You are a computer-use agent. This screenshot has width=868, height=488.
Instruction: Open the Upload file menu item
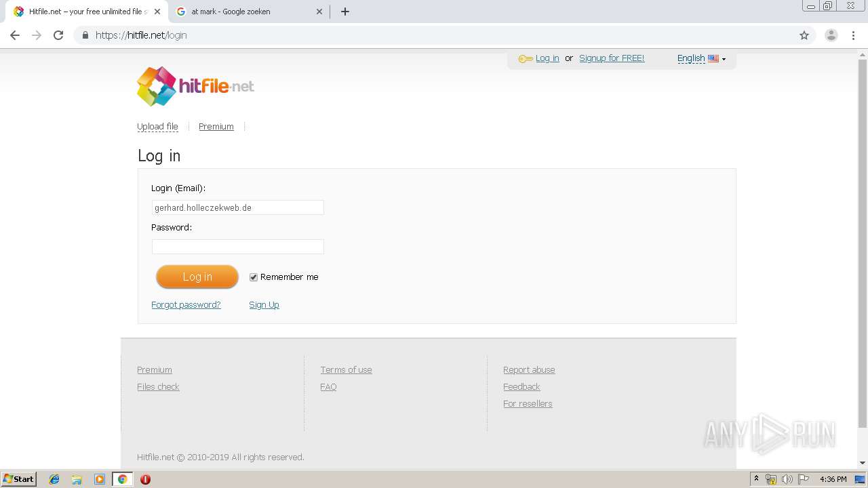point(157,127)
